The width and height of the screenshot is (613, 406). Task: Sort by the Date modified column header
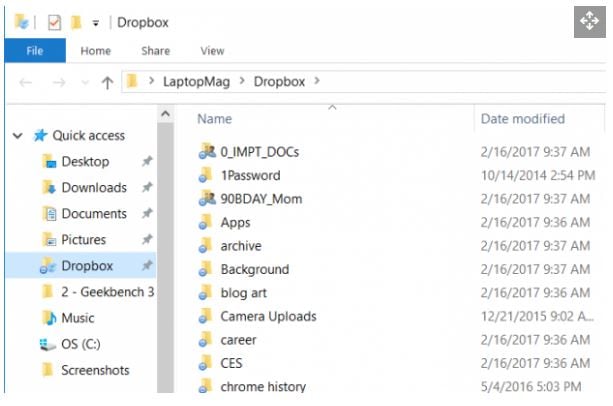point(523,119)
